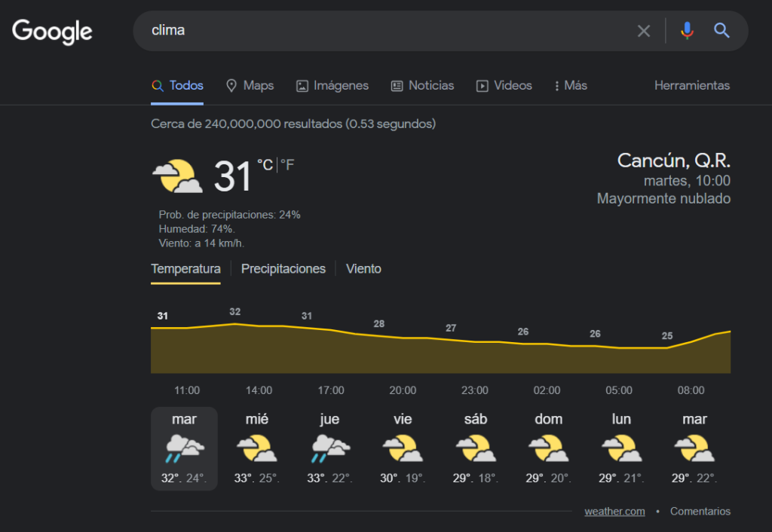Image resolution: width=772 pixels, height=532 pixels.
Task: Select the Todos results tab
Action: point(178,86)
